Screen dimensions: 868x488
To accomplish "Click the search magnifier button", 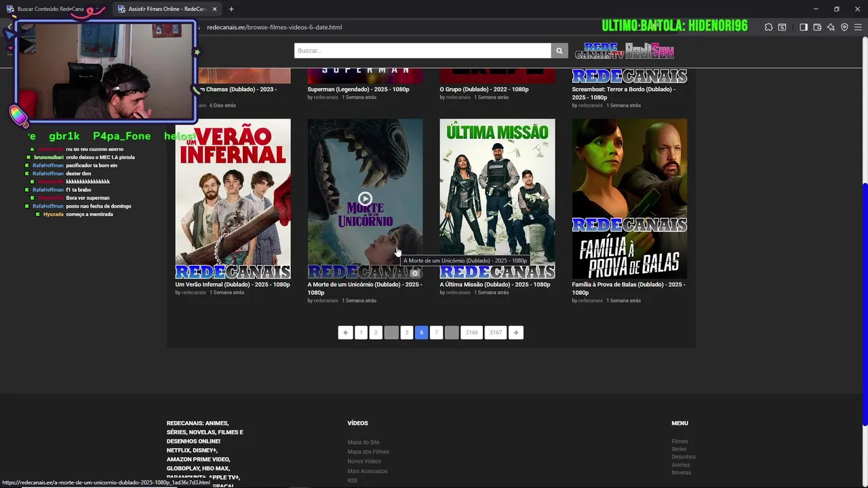I will point(559,51).
